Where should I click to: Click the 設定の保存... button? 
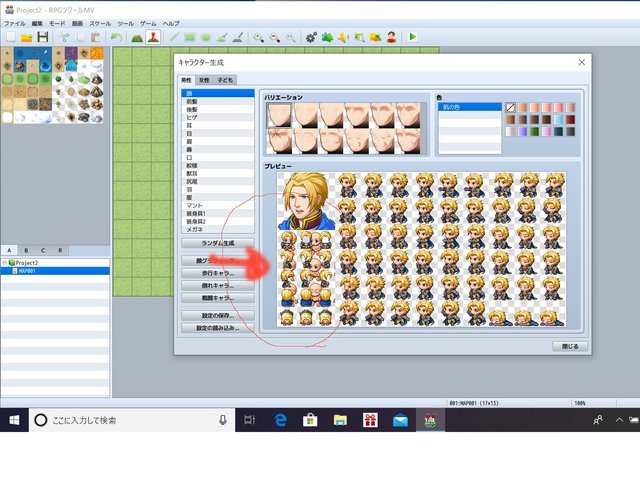tap(218, 316)
